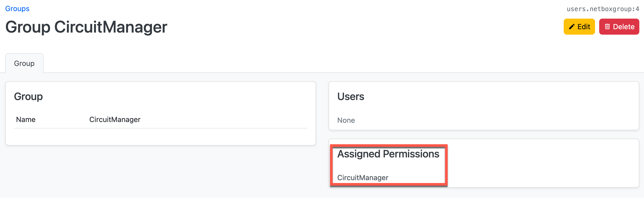Click blank space right of Users heading
The height and width of the screenshot is (198, 644).
pos(492,97)
